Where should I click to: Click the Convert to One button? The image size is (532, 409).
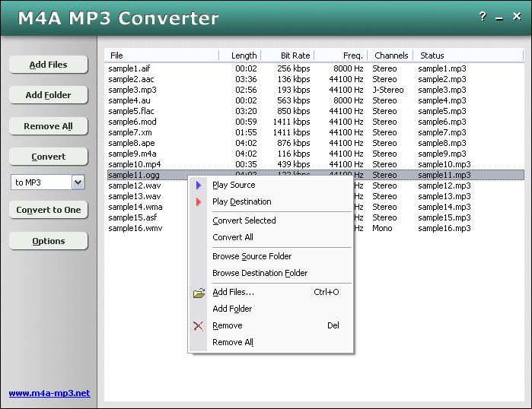click(x=49, y=210)
